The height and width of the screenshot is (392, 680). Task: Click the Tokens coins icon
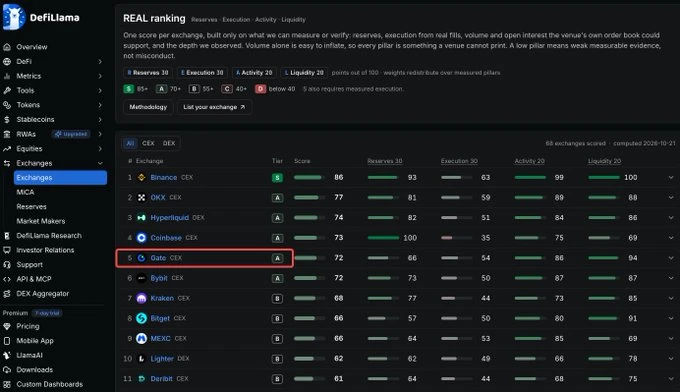7,105
